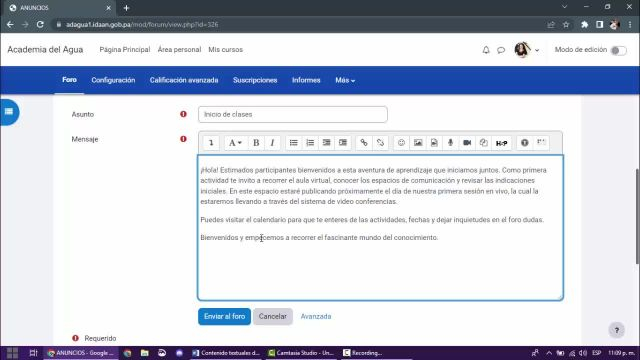
Task: Open the Informes tab
Action: tap(306, 80)
